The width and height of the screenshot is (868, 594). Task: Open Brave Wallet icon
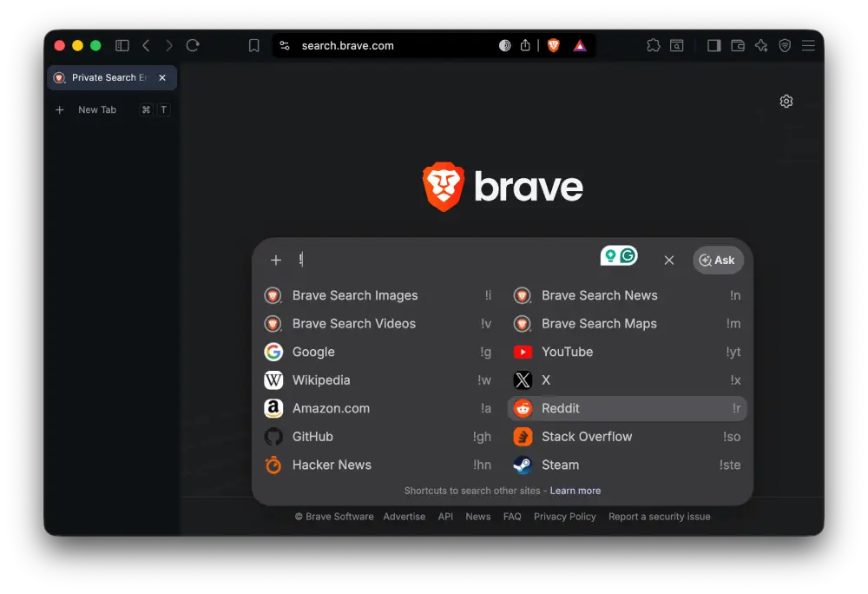coord(737,45)
